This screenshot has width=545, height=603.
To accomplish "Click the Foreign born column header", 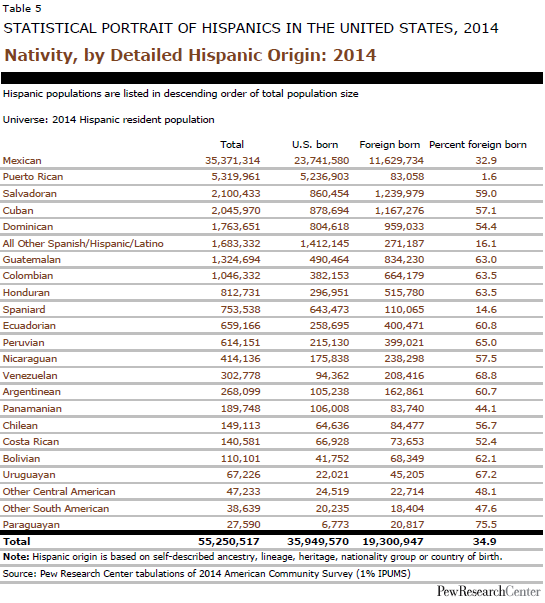I will coord(390,145).
